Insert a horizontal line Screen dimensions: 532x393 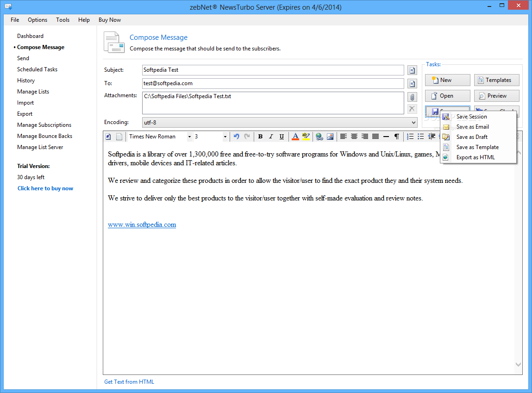coord(386,137)
